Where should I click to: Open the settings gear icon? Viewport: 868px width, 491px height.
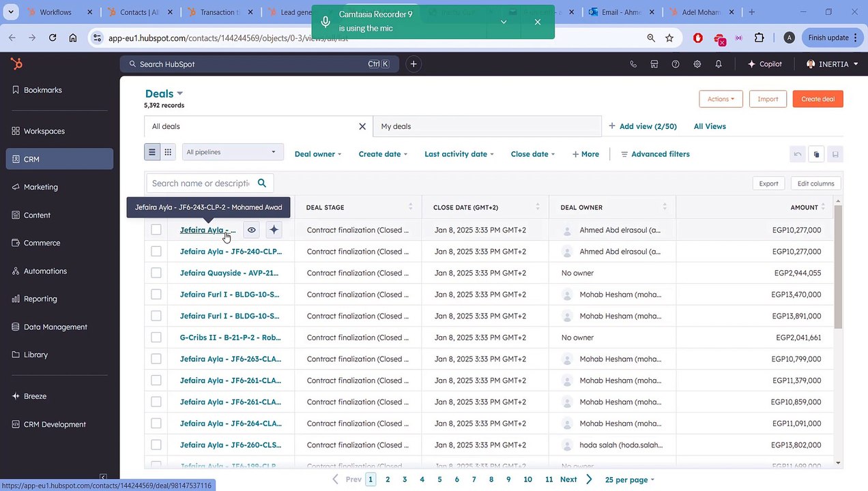[x=697, y=64]
